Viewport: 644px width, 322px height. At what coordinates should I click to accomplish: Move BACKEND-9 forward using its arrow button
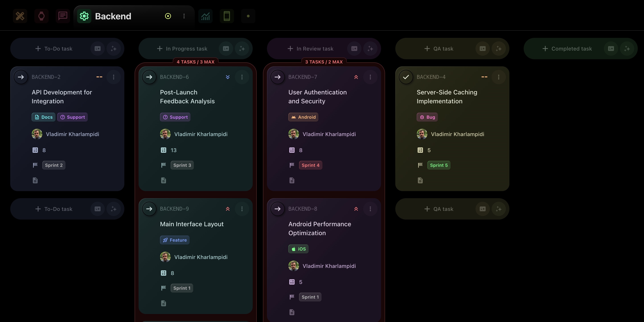tap(149, 209)
